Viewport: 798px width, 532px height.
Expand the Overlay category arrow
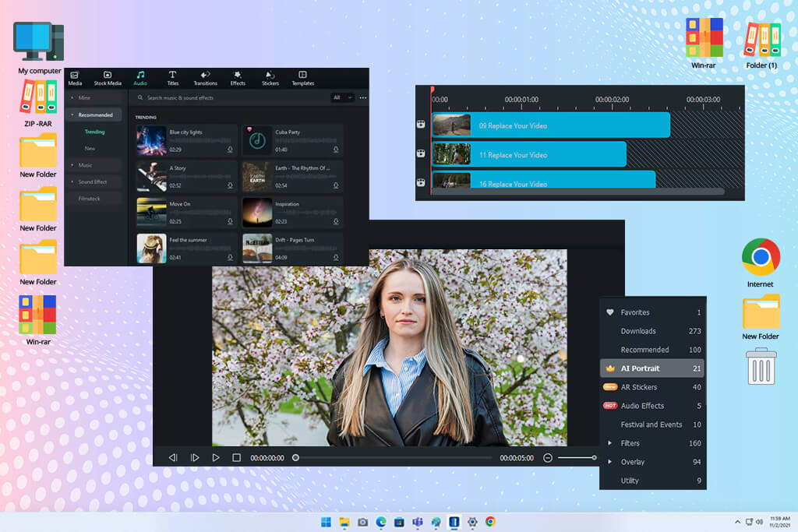[x=609, y=462]
